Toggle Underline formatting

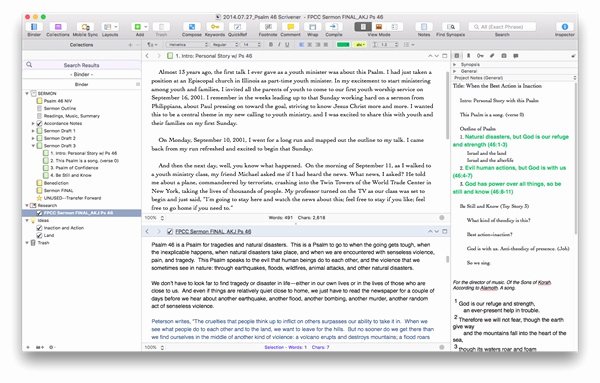tap(287, 45)
